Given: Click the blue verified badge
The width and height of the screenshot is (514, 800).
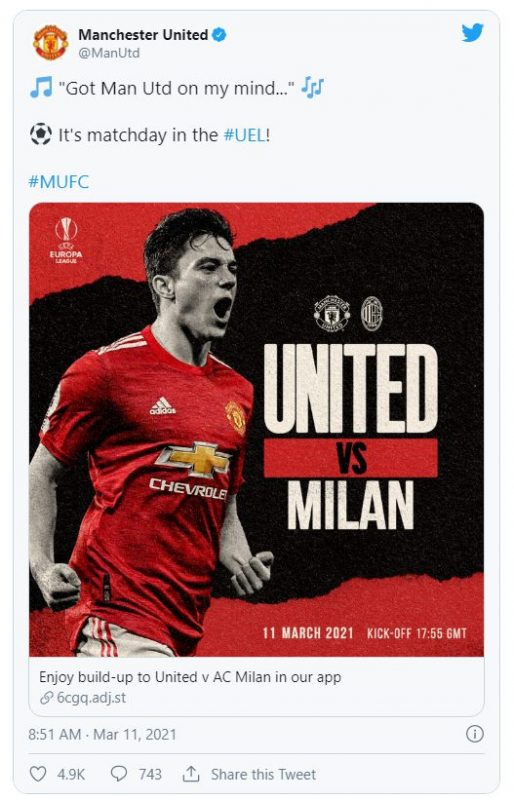Looking at the screenshot, I should coord(219,35).
